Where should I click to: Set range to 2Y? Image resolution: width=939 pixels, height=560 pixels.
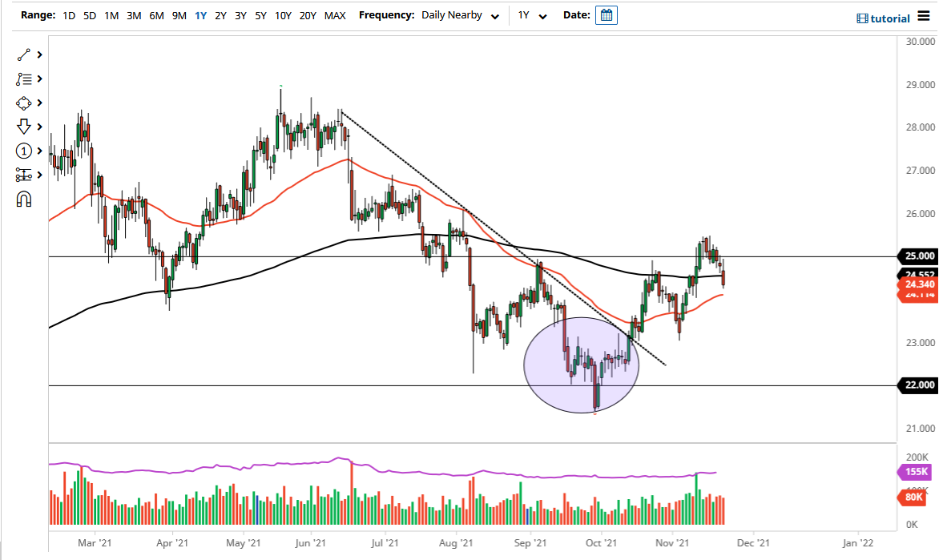coord(220,15)
